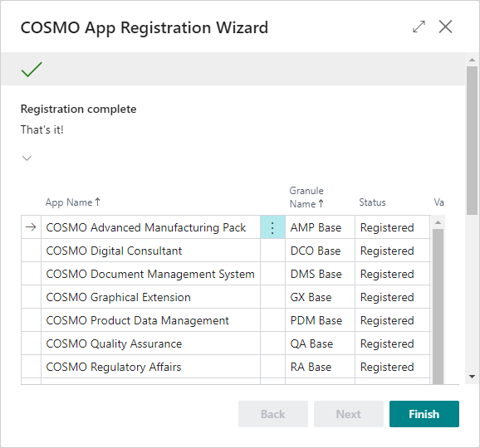Click Registered status for RA Base

click(393, 367)
